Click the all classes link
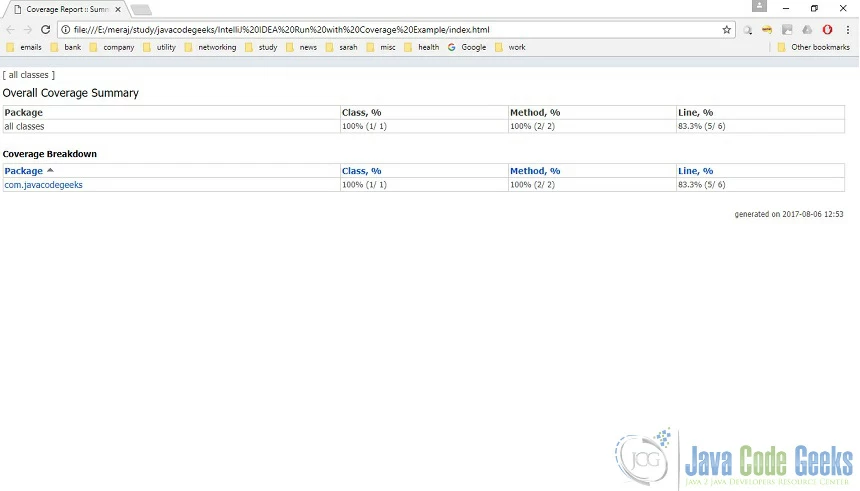The width and height of the screenshot is (860, 491). point(29,75)
